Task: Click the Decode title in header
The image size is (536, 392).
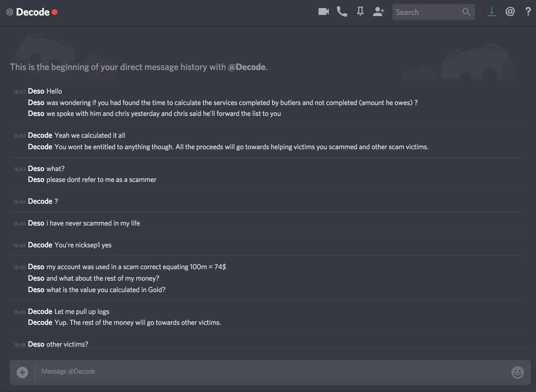Action: 33,12
